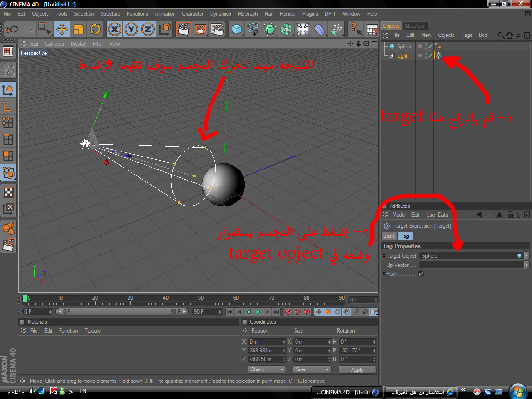The image size is (532, 399).
Task: Disable the Sphere object checkmark
Action: (430, 46)
